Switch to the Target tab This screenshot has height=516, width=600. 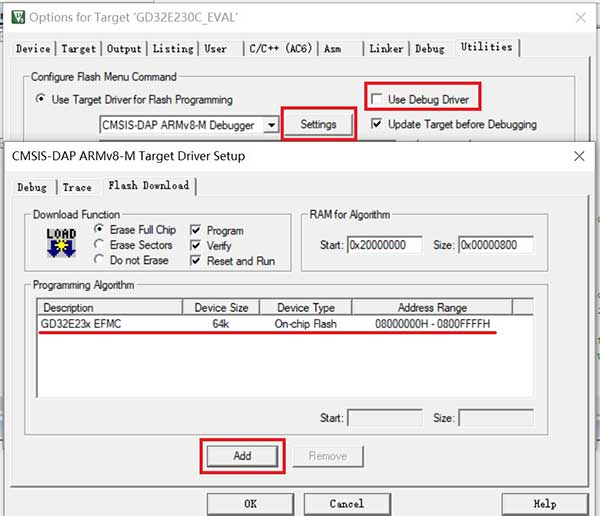tap(78, 49)
